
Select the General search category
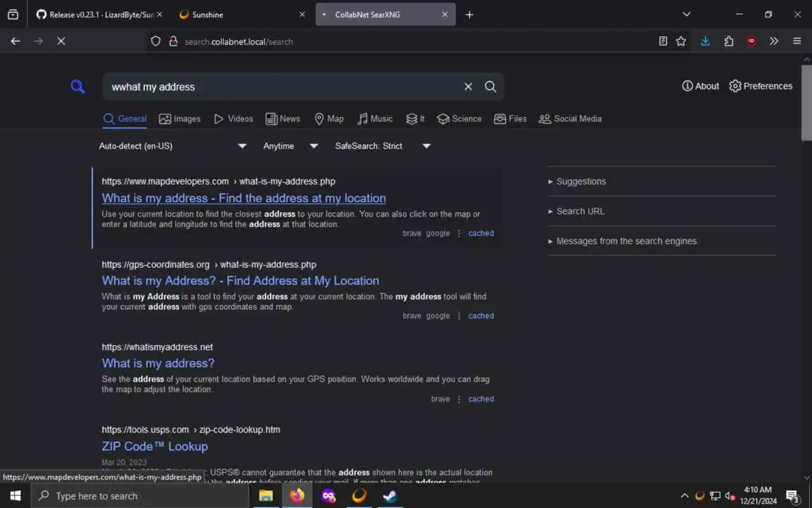tap(125, 119)
